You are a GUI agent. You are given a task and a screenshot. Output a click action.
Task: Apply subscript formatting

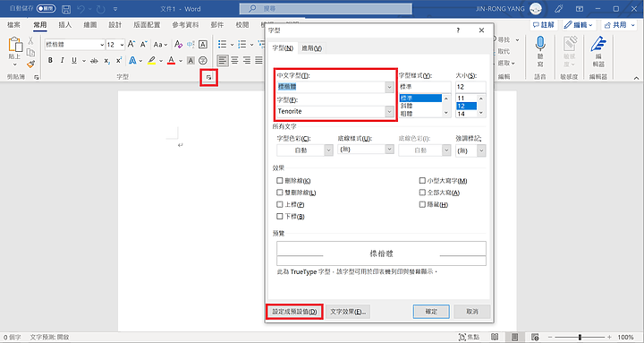point(106,61)
